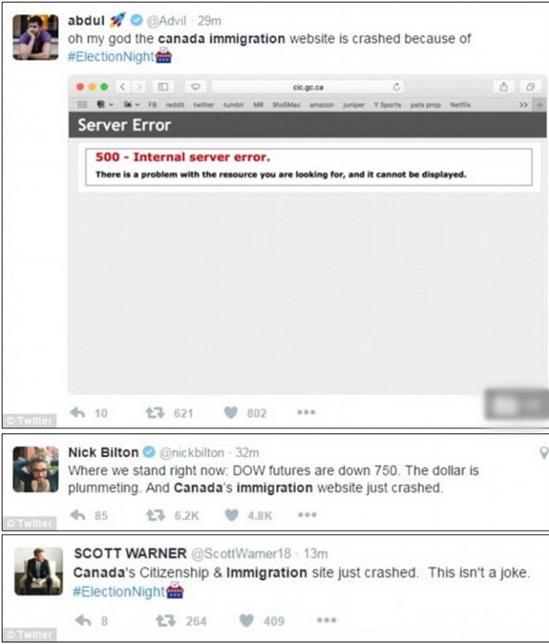Reply to abdul's tweet
Screen dimensions: 549x644
coord(78,412)
